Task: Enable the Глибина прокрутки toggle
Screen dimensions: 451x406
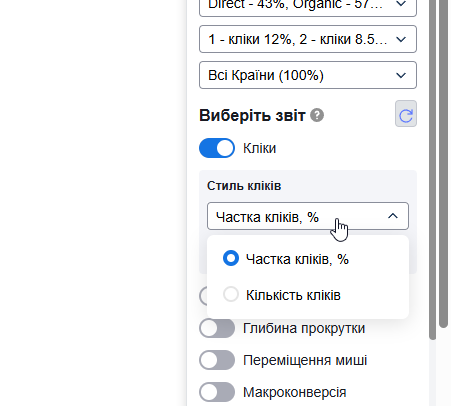Action: tap(217, 328)
